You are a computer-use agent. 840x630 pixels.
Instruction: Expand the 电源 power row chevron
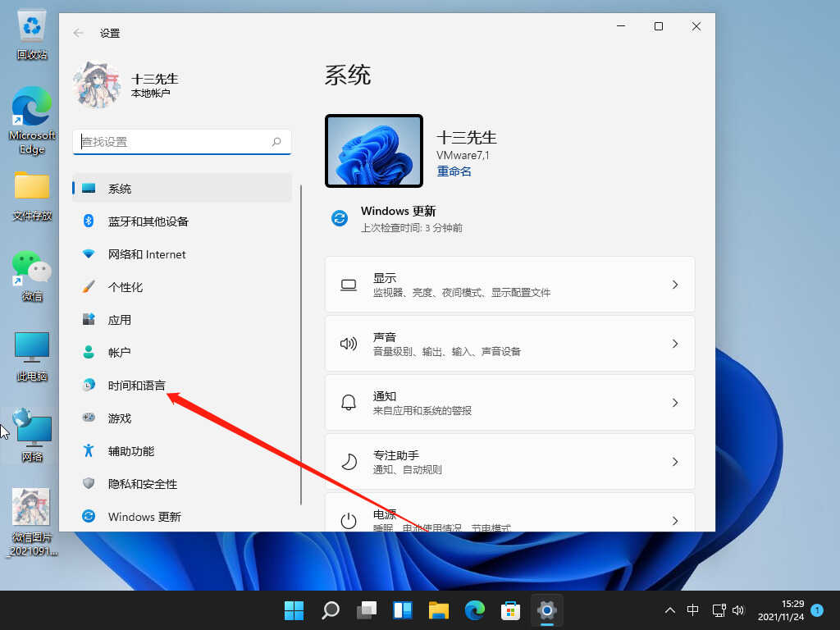pyautogui.click(x=675, y=521)
